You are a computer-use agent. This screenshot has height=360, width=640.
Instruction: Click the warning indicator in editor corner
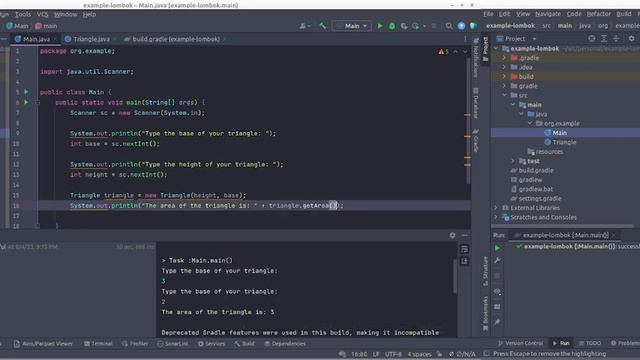click(443, 51)
